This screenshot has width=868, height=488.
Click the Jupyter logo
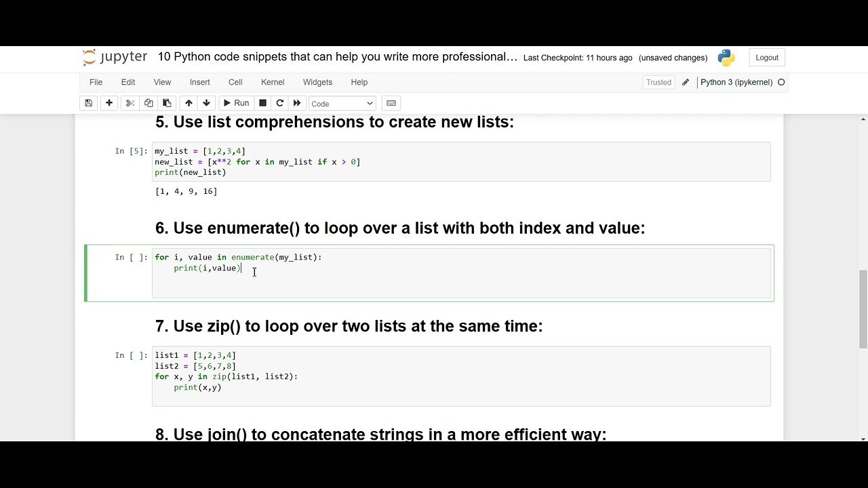tap(115, 57)
